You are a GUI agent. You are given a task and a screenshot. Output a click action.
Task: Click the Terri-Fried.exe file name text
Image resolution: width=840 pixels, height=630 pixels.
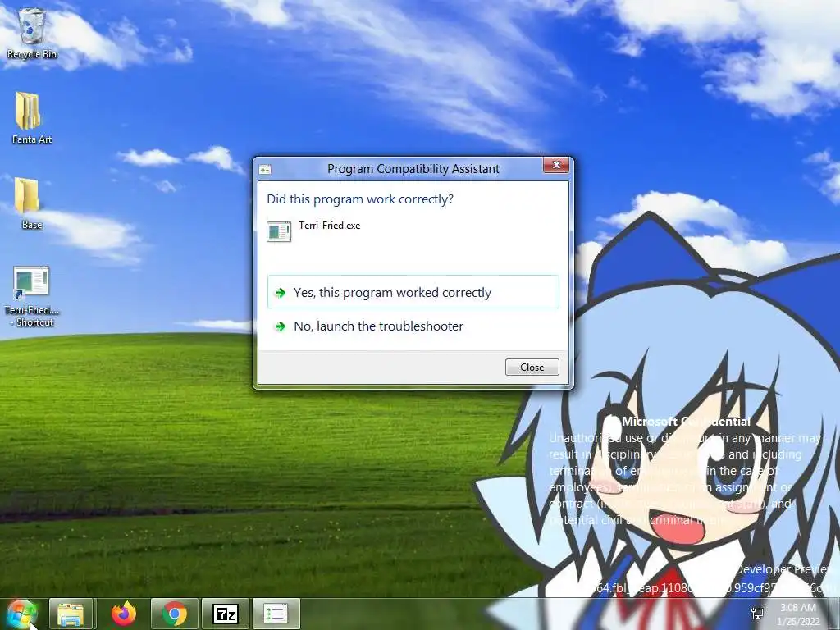[x=330, y=226]
